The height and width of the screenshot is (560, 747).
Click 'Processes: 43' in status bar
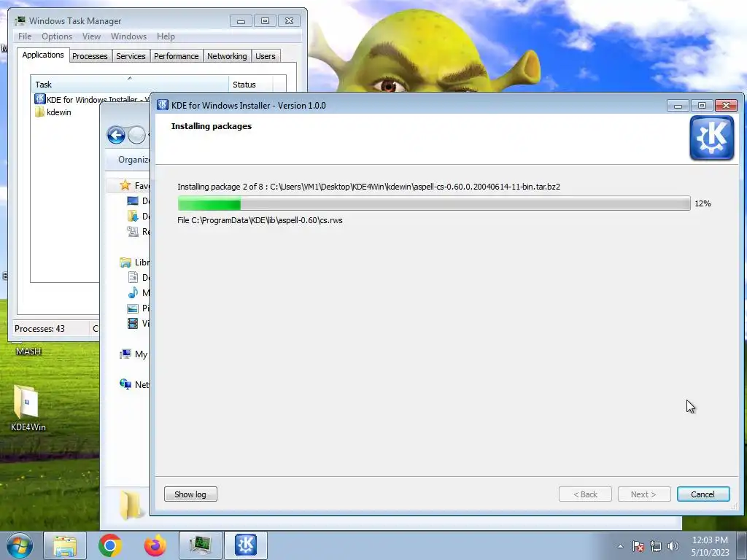(x=39, y=329)
